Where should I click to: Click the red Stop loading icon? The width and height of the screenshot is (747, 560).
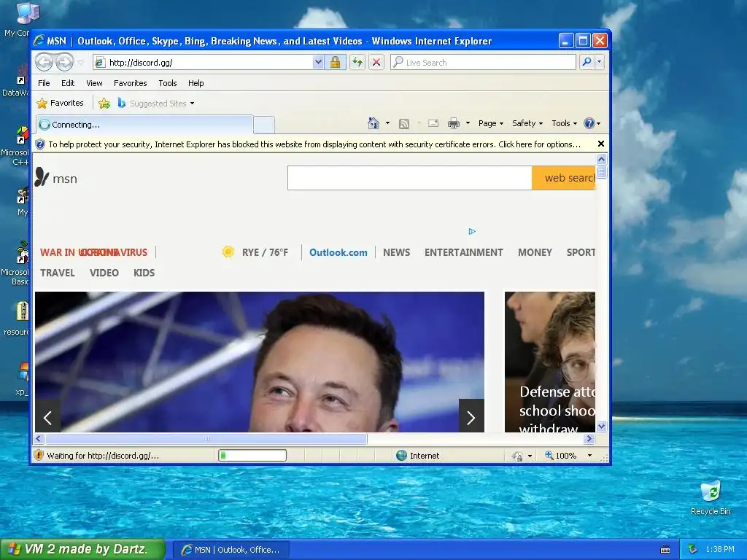(376, 63)
